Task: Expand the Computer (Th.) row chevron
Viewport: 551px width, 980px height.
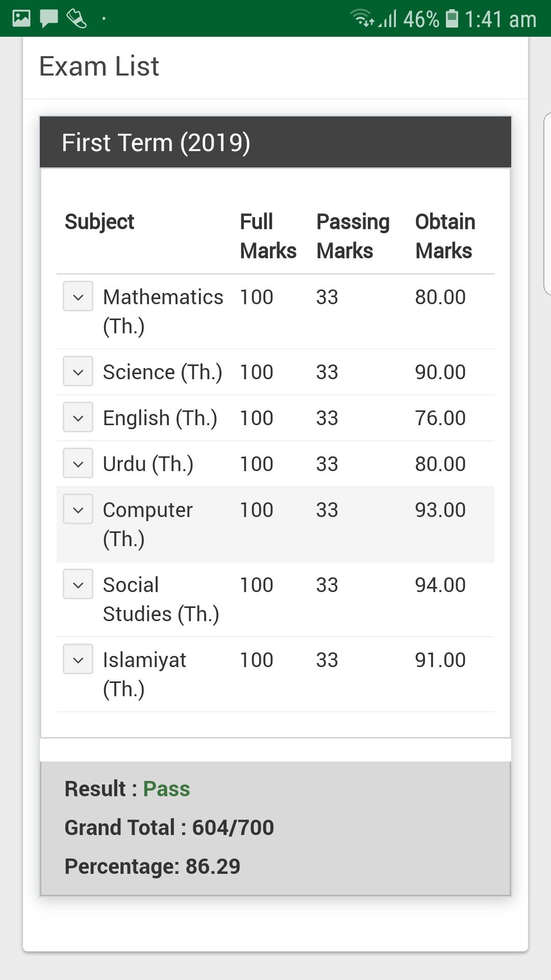Action: 78,509
